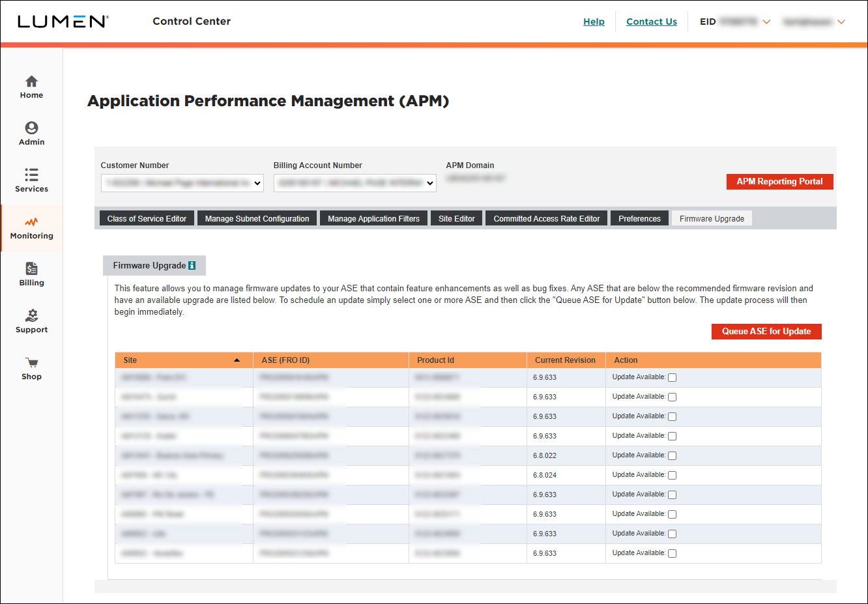This screenshot has height=604, width=868.
Task: Switch to Manage Application Filters tab
Action: click(373, 218)
